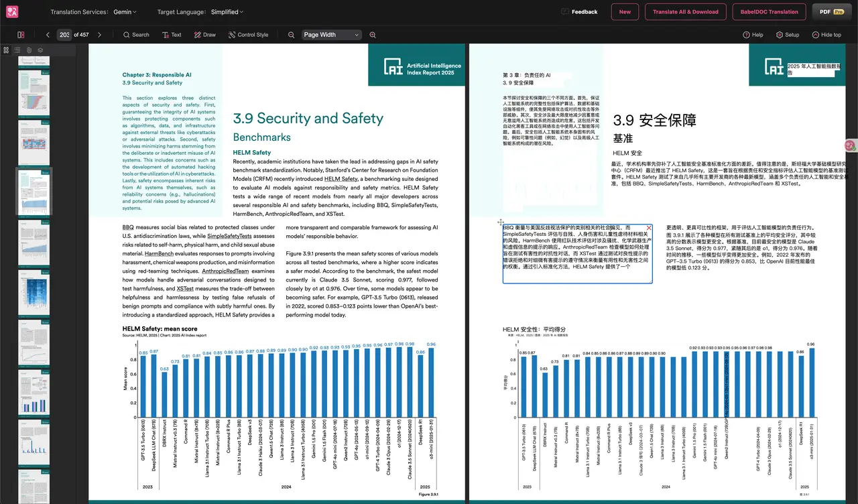Screen dimensions: 858x504
Task: Click the New button
Action: [x=625, y=12]
